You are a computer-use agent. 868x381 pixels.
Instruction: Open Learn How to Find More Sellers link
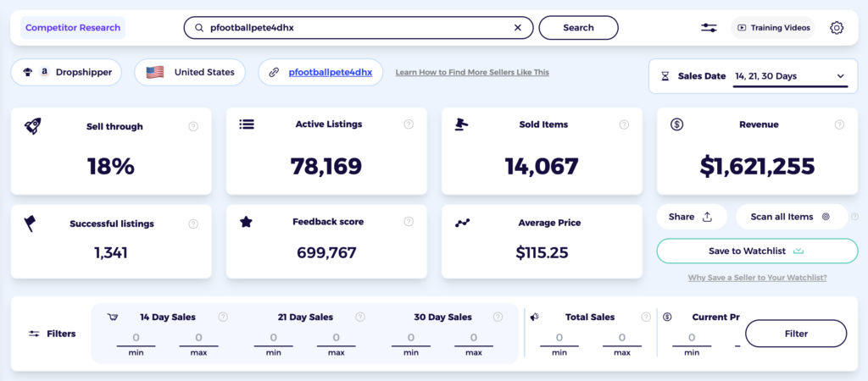(x=472, y=73)
